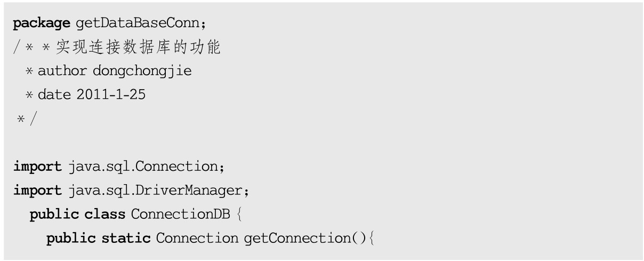The height and width of the screenshot is (261, 644).
Task: Click the 'ConnectionDB' class name
Action: (181, 213)
